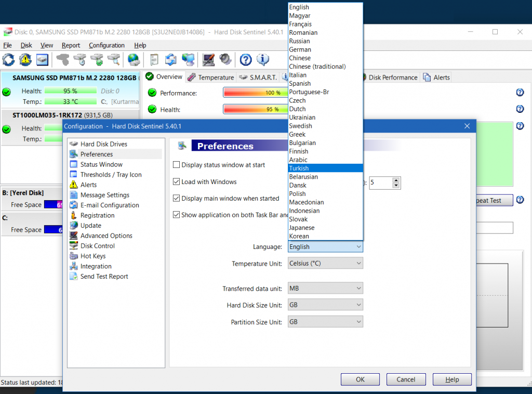The width and height of the screenshot is (532, 394).
Task: Open Advanced Options page
Action: tap(106, 235)
